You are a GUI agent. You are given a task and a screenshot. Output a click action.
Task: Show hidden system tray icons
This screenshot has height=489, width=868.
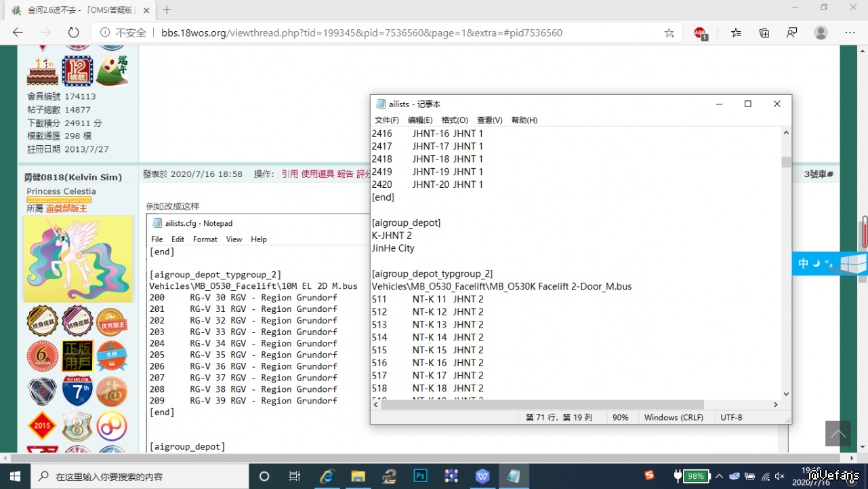click(x=719, y=476)
